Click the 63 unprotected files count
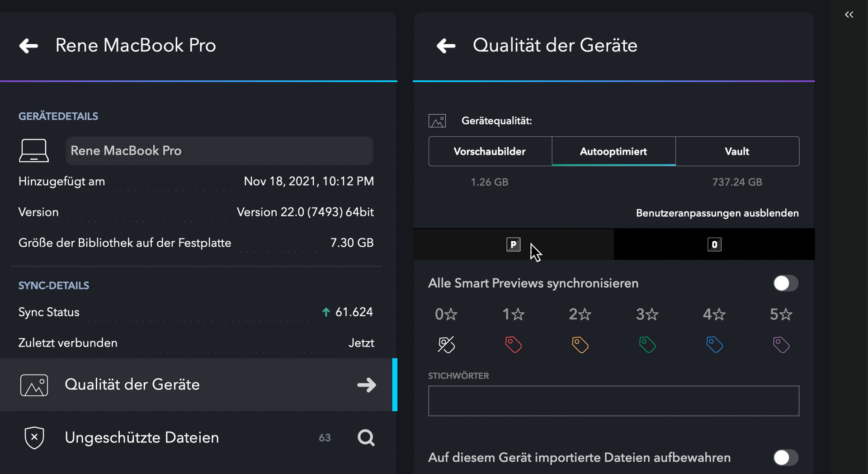Image resolution: width=868 pixels, height=474 pixels. 325,438
